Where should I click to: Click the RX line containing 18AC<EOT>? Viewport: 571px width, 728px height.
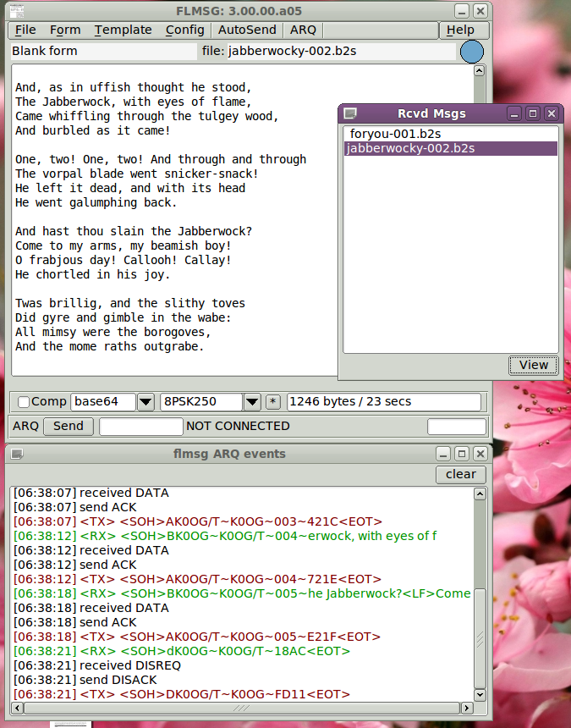click(x=181, y=651)
